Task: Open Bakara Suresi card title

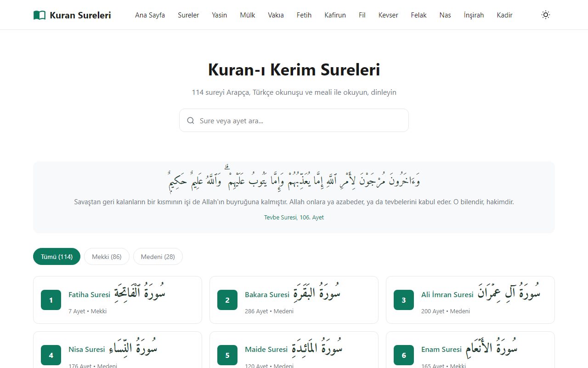Action: [267, 294]
